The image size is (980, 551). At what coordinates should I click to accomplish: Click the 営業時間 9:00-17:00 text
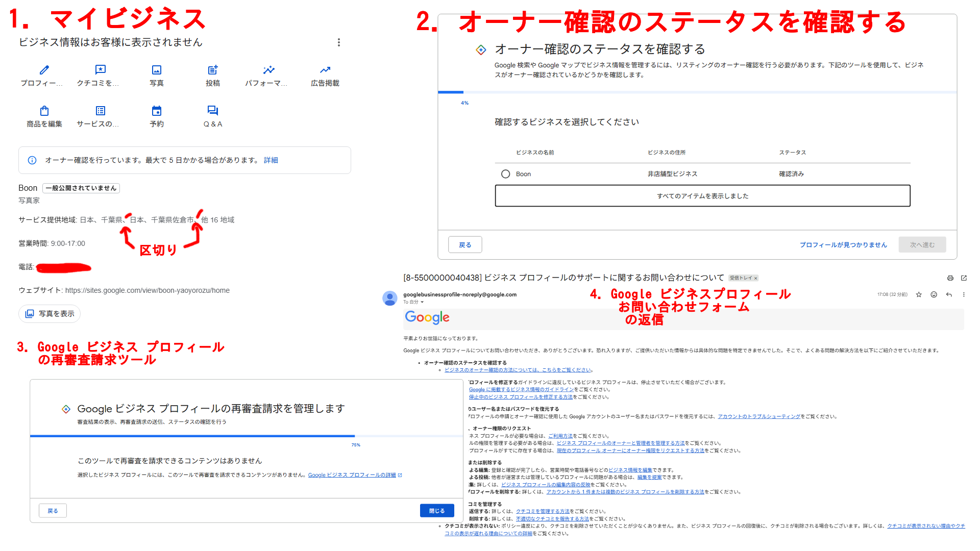tap(52, 243)
